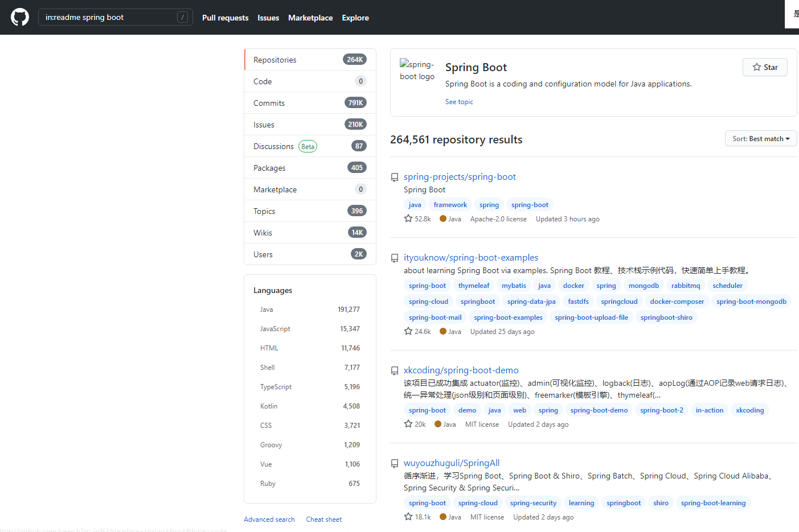Click the star count 52.8k

pos(417,219)
